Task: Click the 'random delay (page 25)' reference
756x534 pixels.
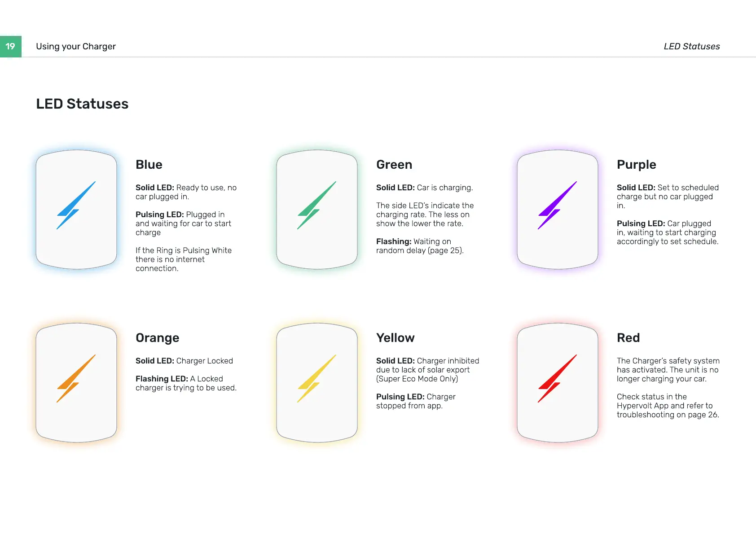Action: coord(419,250)
